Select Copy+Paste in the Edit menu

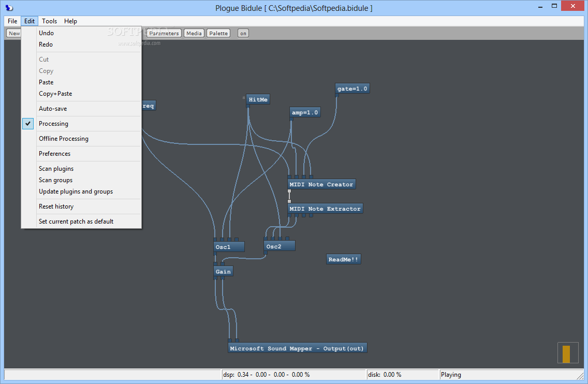point(81,94)
